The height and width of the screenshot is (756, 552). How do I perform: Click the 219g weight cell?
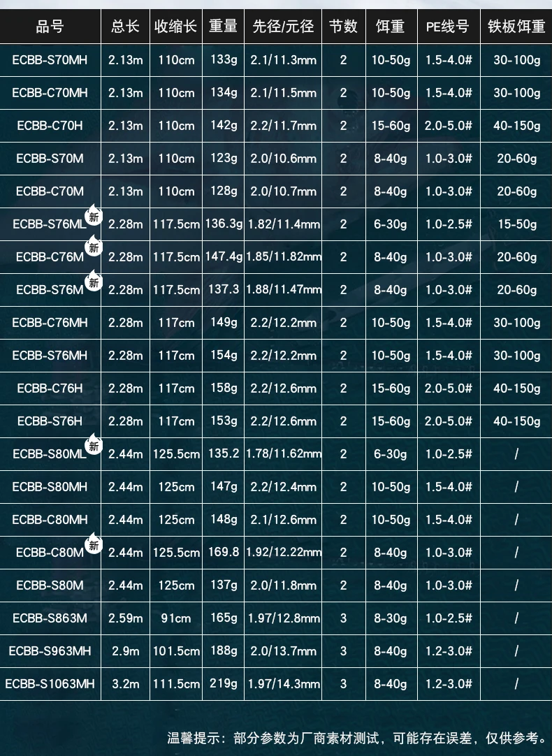point(224,683)
